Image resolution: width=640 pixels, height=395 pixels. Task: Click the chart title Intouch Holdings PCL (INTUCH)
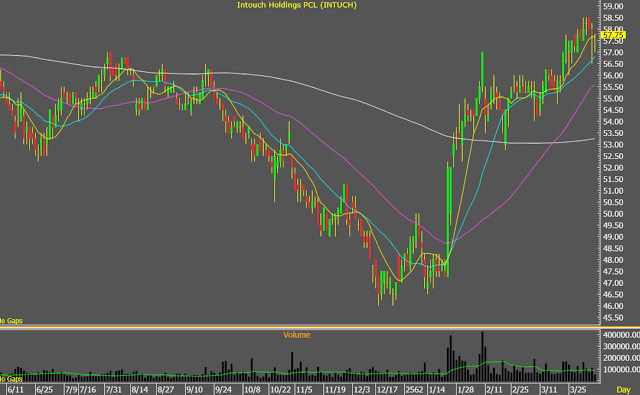(297, 5)
